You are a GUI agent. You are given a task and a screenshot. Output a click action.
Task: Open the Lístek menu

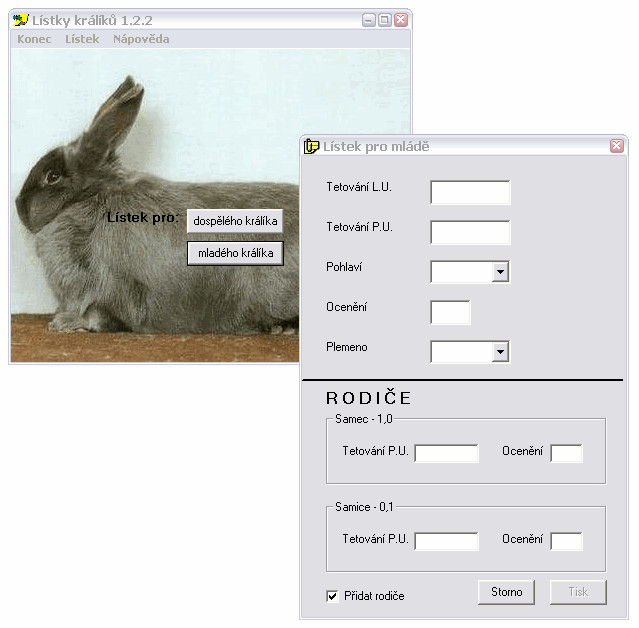coord(82,39)
